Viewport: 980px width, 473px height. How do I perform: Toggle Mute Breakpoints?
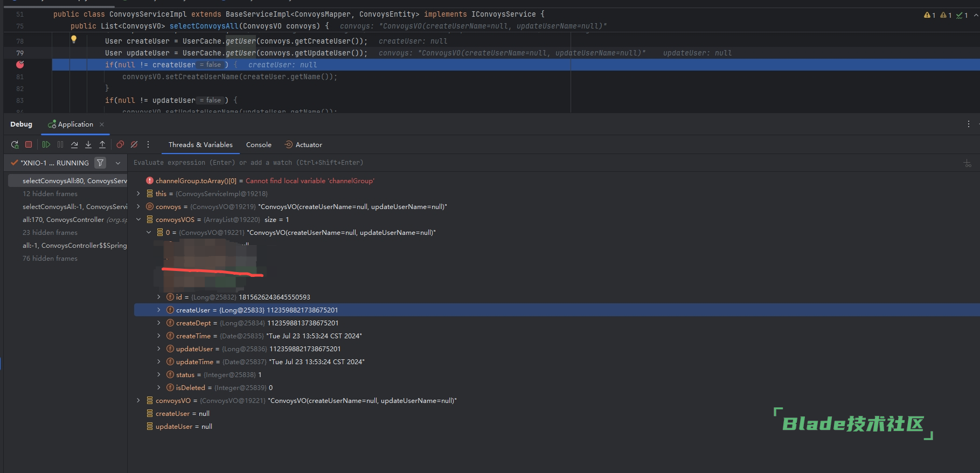click(x=134, y=144)
